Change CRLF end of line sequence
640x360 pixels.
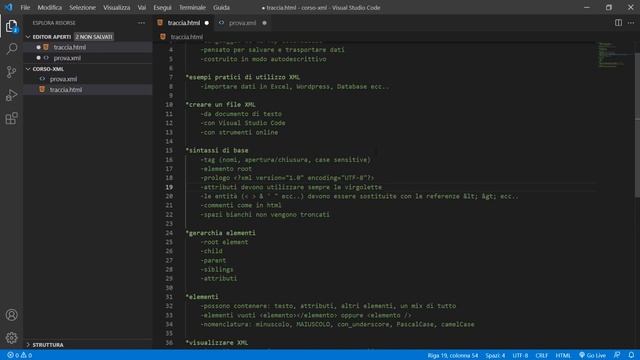point(542,355)
